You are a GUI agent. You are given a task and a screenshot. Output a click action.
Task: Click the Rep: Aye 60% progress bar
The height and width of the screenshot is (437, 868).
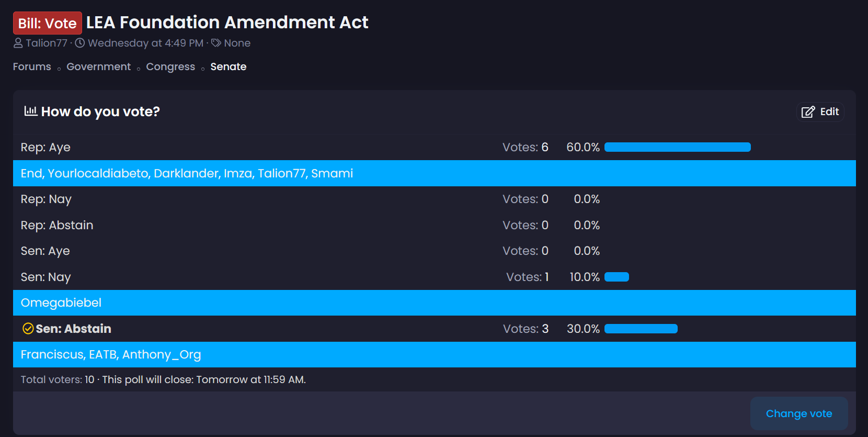pos(677,147)
